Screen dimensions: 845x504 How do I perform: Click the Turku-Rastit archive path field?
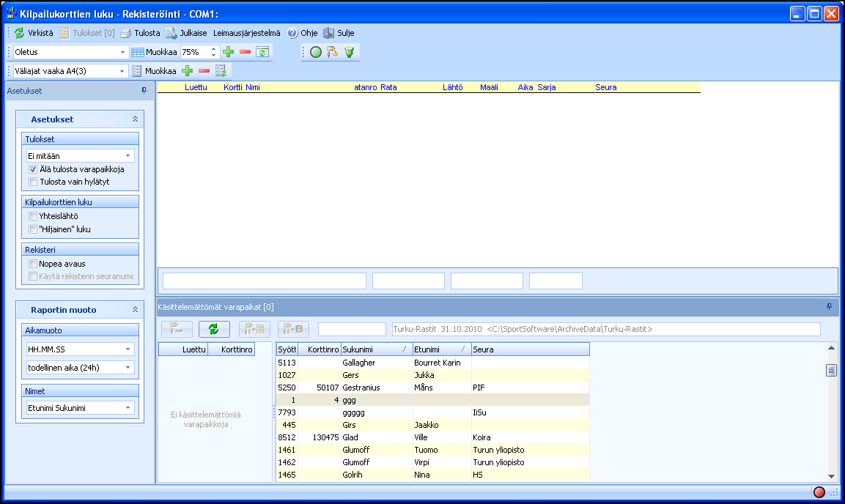(x=606, y=329)
